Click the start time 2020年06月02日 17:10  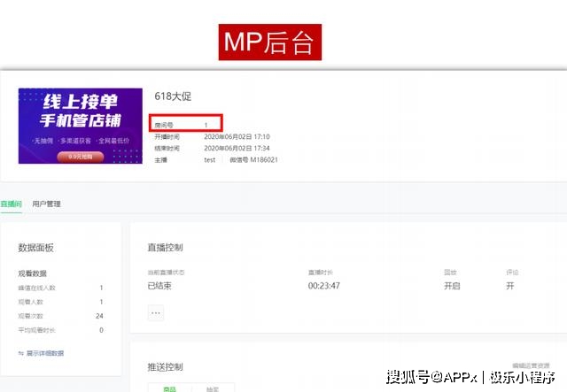coord(237,136)
